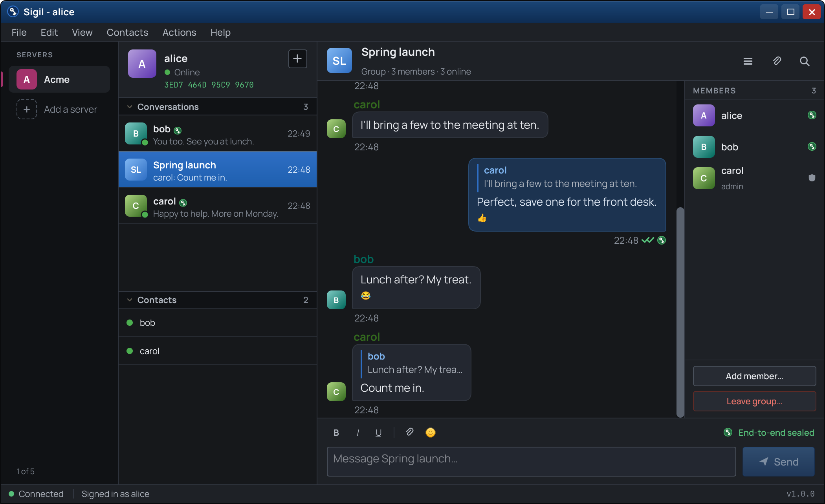
Task: Click the header attachments paperclip icon
Action: click(777, 61)
